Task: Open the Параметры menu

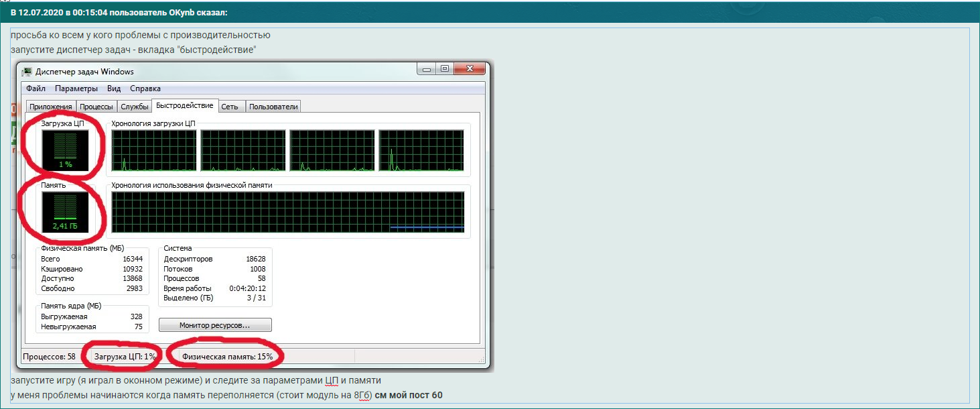Action: coord(76,89)
